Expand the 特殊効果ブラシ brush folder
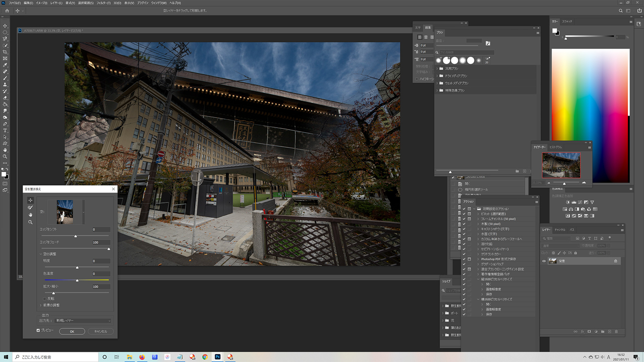Image resolution: width=644 pixels, height=362 pixels. click(437, 90)
